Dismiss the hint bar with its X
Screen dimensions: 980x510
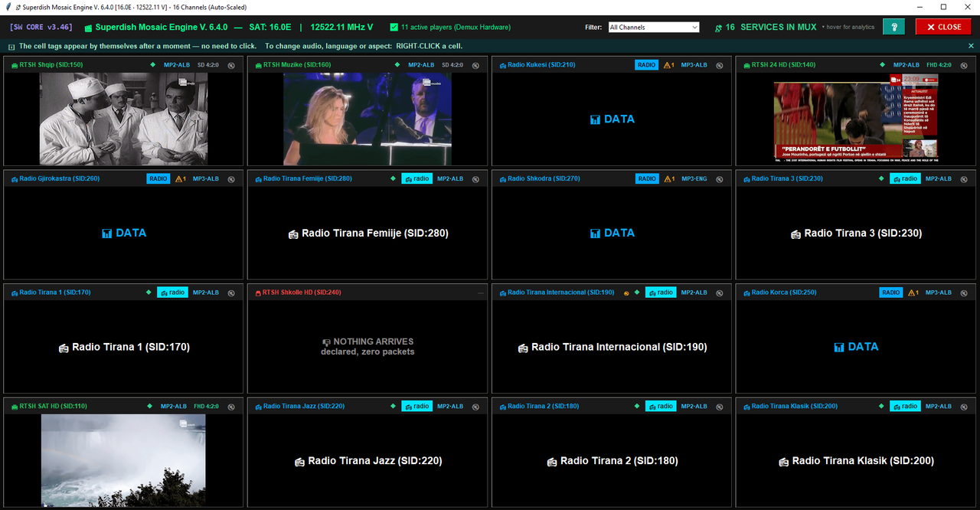[x=972, y=46]
